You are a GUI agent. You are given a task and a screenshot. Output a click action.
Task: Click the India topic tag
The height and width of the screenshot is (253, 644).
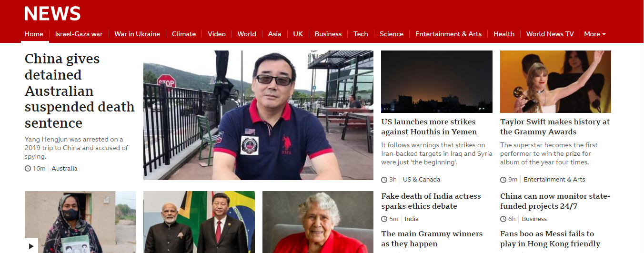coord(412,219)
